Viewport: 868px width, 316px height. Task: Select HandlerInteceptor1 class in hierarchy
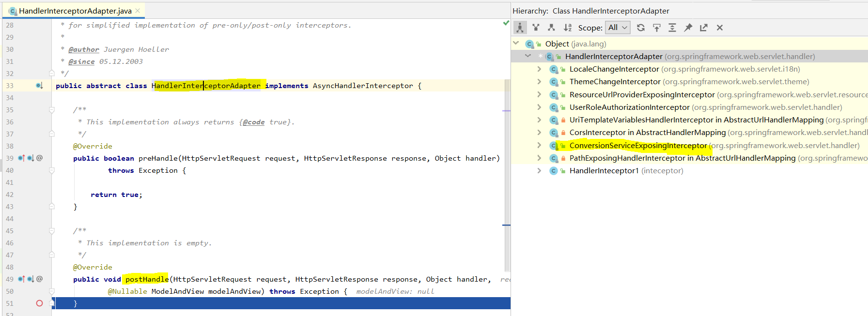604,171
